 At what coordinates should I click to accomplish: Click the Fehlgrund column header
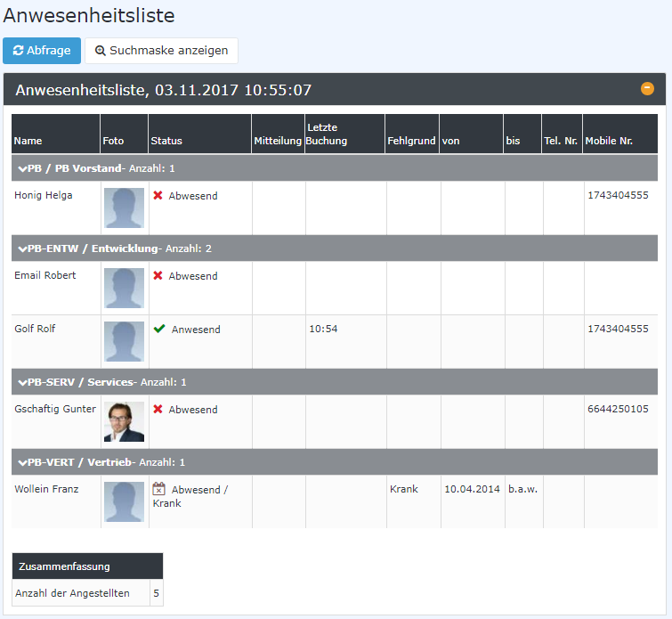pos(411,141)
